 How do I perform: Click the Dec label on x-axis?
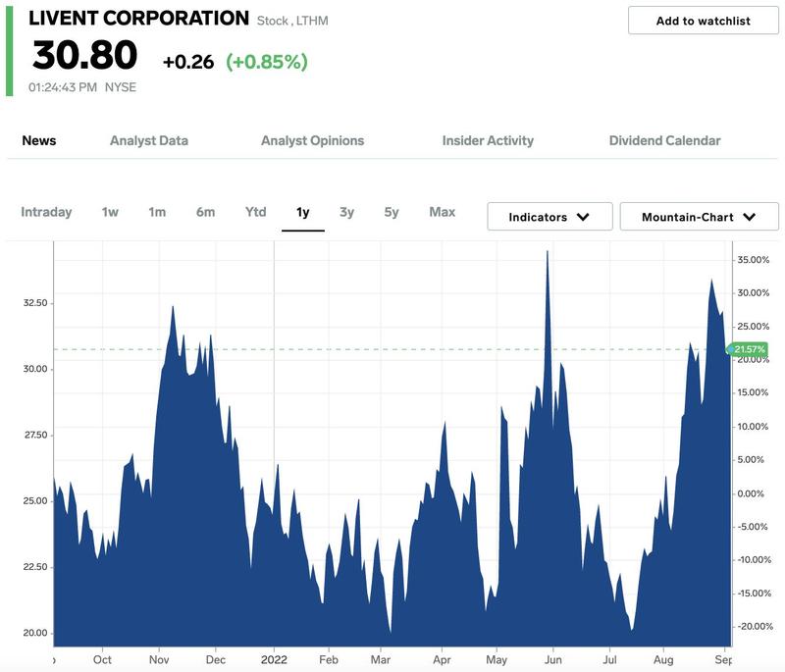(x=216, y=660)
